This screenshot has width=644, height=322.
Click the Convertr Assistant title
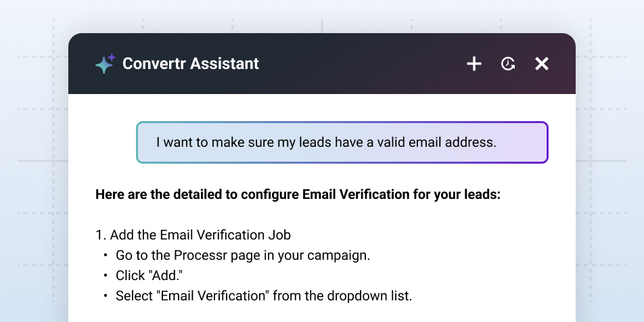coord(190,64)
